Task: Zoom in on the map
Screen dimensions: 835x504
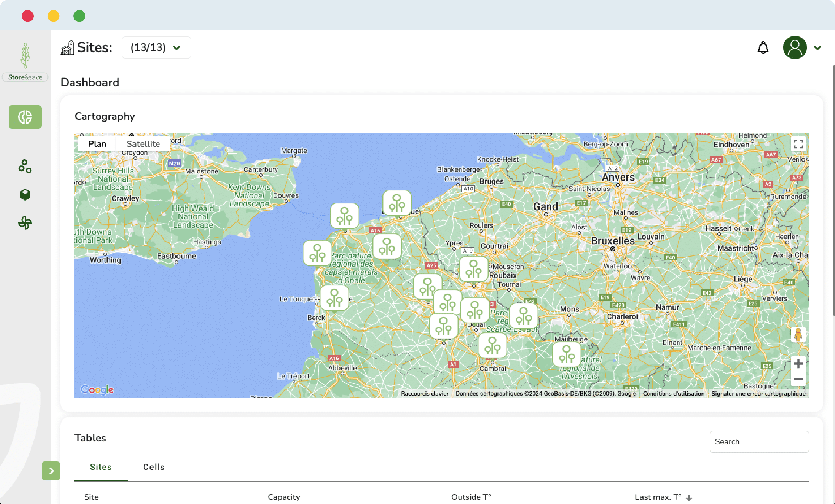Action: [798, 364]
